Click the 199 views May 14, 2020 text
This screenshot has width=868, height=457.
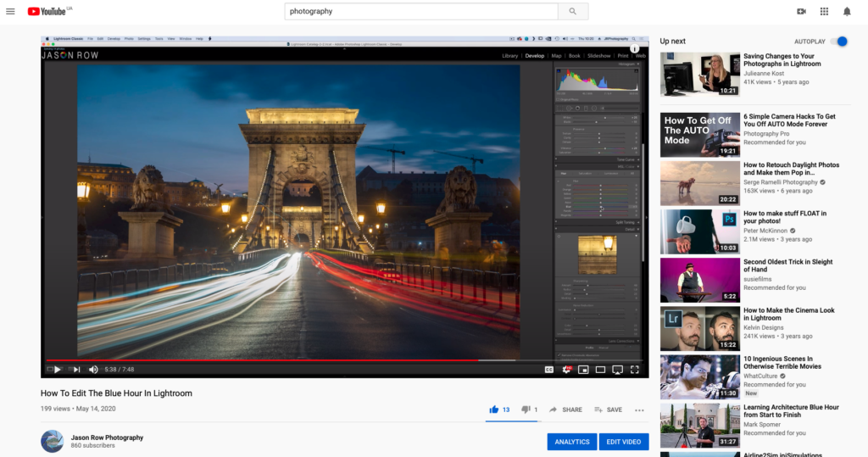click(x=78, y=409)
